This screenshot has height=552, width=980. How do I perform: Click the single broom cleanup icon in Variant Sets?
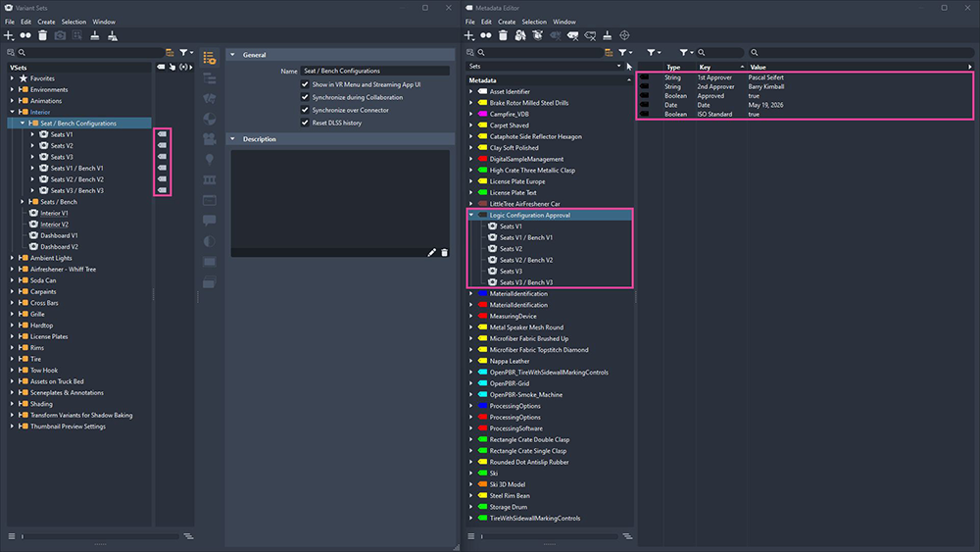coord(95,35)
